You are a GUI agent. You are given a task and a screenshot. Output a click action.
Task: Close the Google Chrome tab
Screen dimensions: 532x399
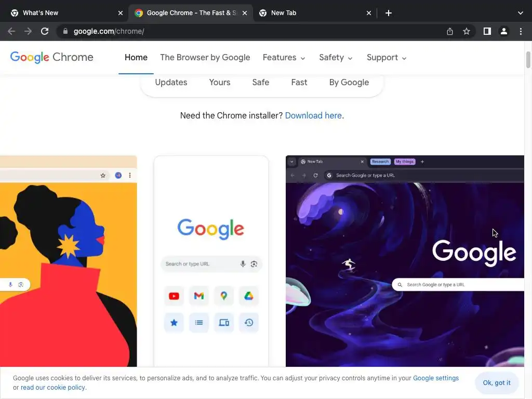[x=245, y=13]
